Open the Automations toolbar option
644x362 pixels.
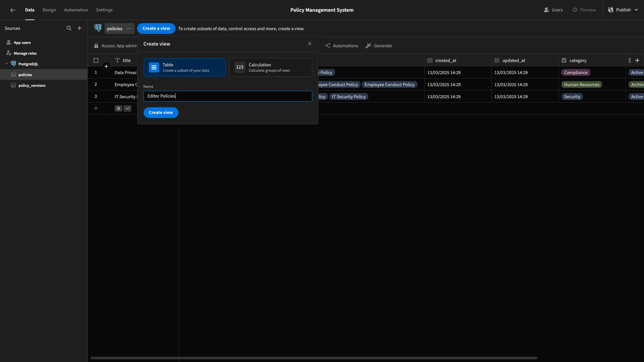pyautogui.click(x=342, y=46)
